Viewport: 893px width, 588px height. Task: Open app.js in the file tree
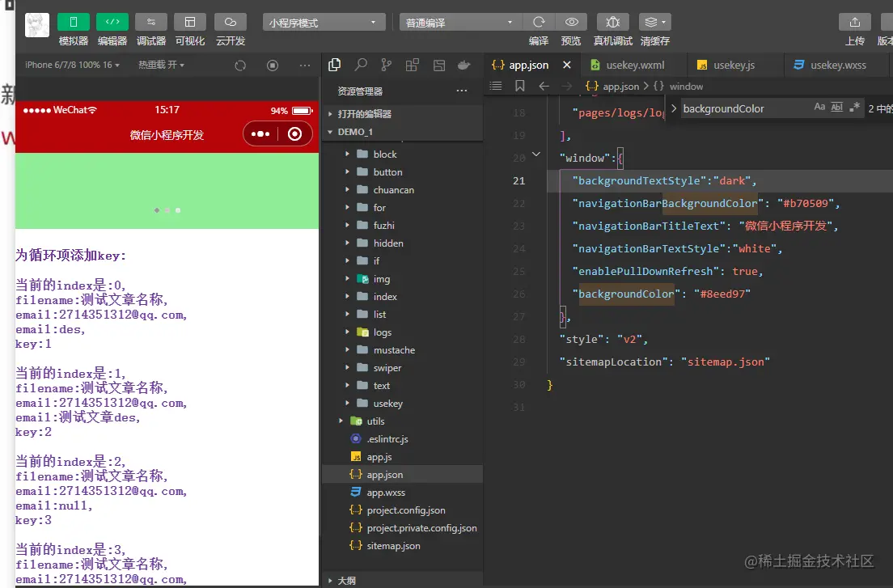tap(403, 456)
